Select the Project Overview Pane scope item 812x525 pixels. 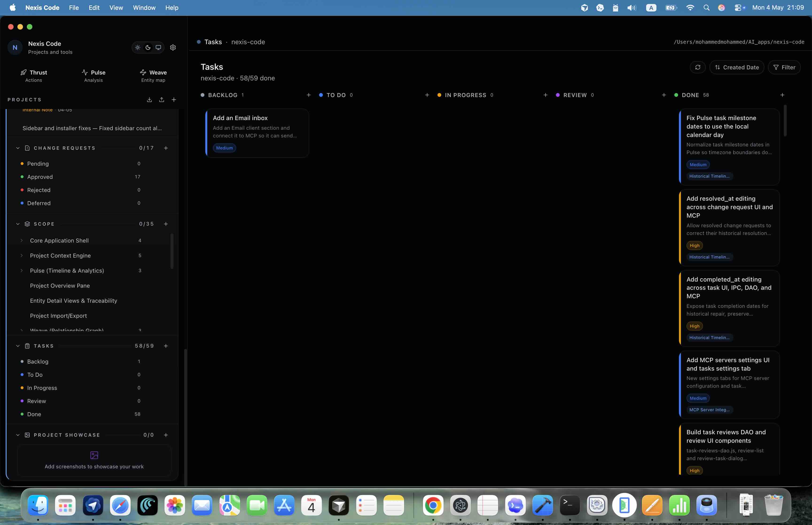(60, 286)
